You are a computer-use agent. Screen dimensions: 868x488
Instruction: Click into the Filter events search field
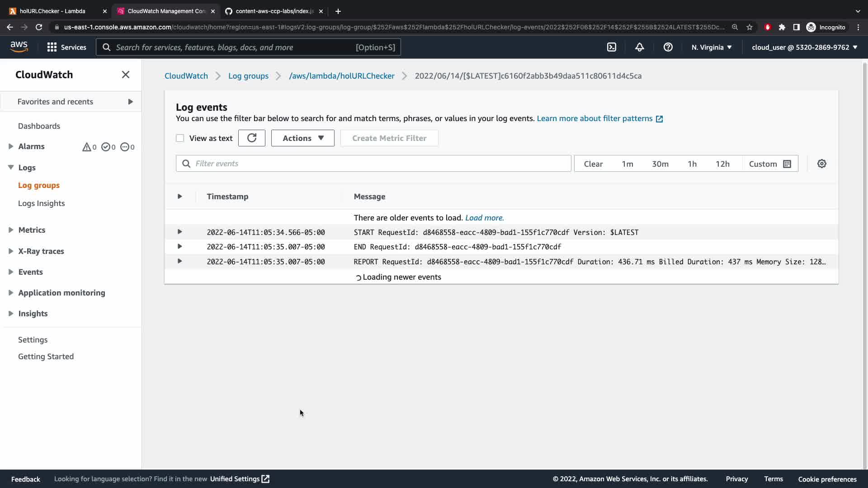[380, 164]
